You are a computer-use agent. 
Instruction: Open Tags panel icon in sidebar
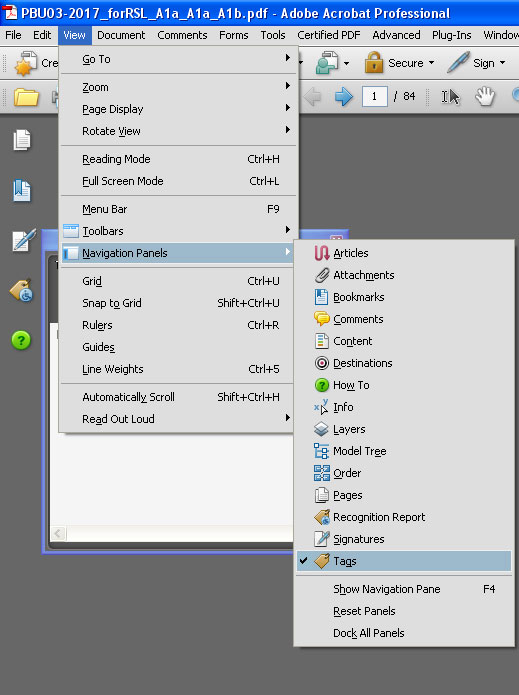click(x=21, y=290)
